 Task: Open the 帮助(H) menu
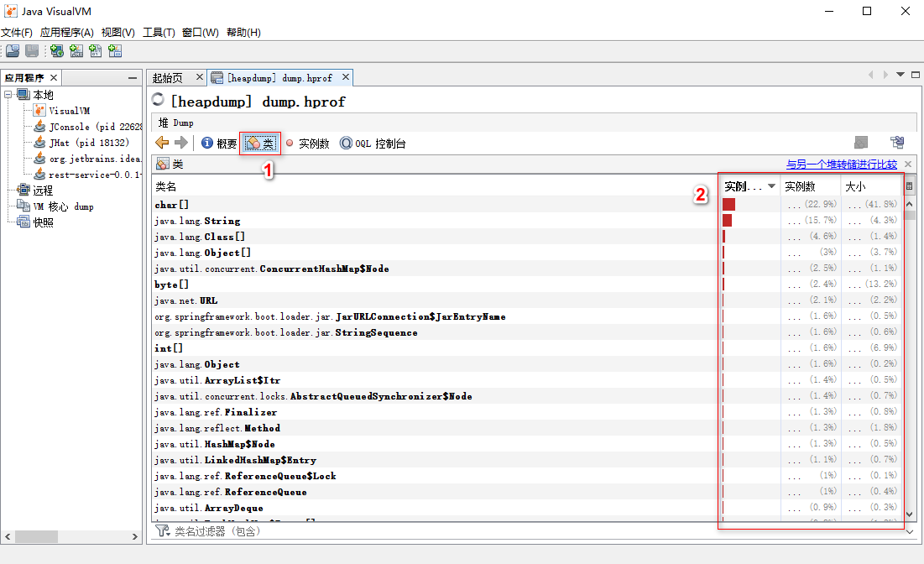point(243,33)
